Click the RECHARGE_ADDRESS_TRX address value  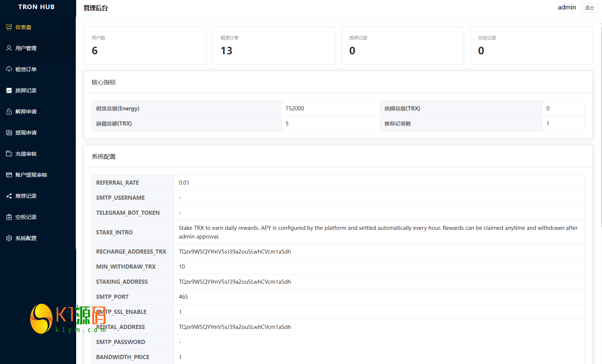(235, 251)
